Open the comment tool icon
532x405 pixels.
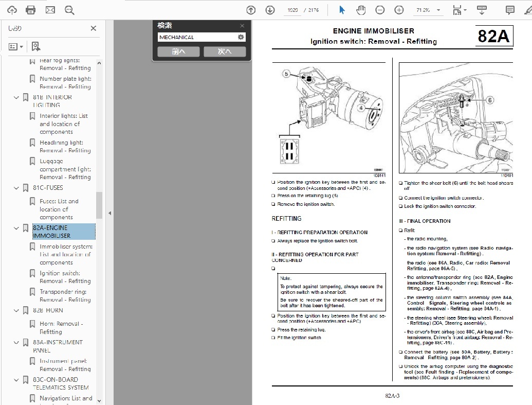click(510, 10)
